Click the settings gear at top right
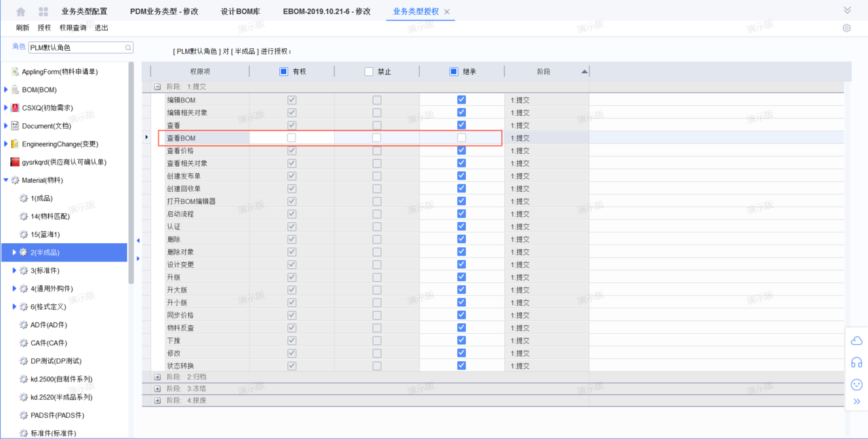This screenshot has width=868, height=439. (846, 28)
